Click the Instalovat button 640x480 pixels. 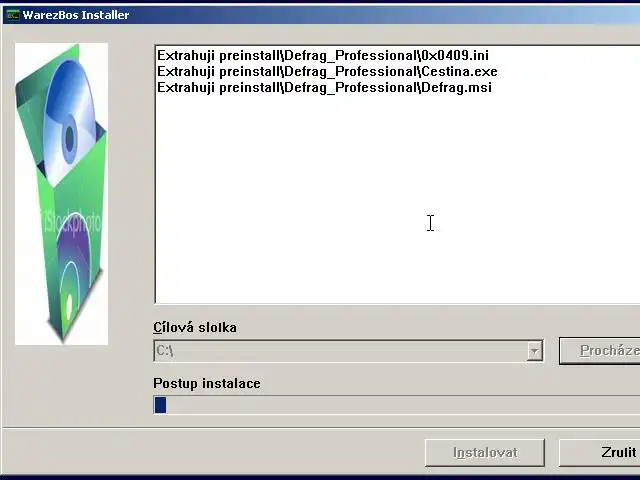[x=485, y=453]
